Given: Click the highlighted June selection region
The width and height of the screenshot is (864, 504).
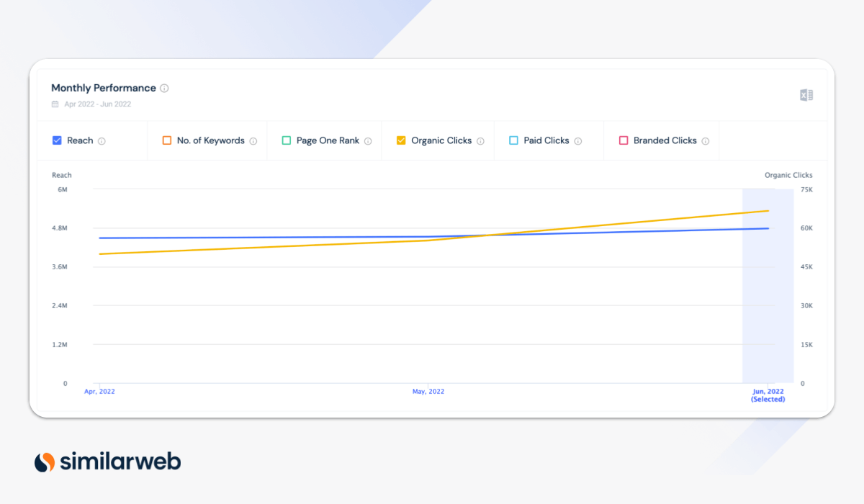Looking at the screenshot, I should [x=768, y=288].
